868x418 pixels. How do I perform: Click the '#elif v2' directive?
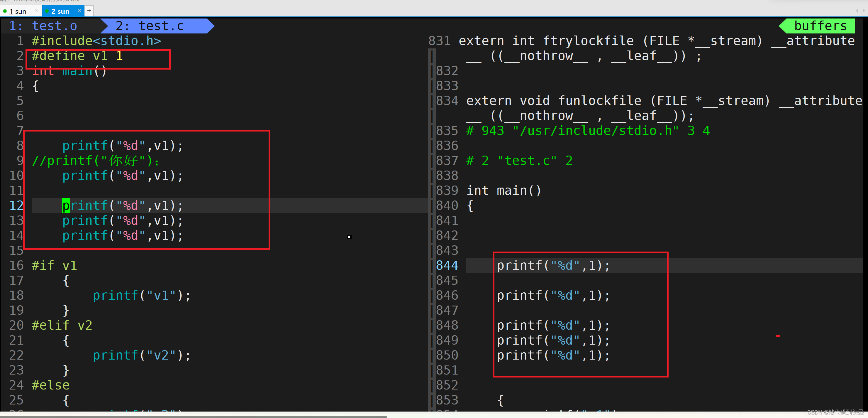[x=62, y=325]
